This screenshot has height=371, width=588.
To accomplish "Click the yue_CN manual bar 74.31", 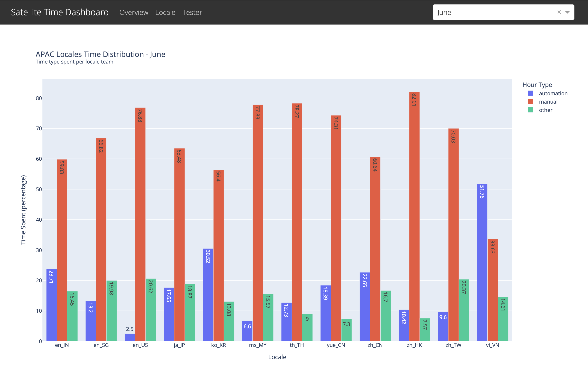I will pos(336,228).
